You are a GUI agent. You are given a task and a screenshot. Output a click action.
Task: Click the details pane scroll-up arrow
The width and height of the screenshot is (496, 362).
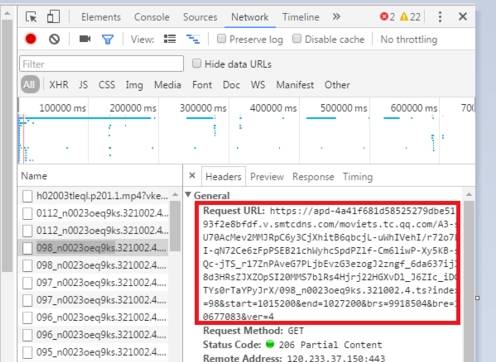coord(469,195)
